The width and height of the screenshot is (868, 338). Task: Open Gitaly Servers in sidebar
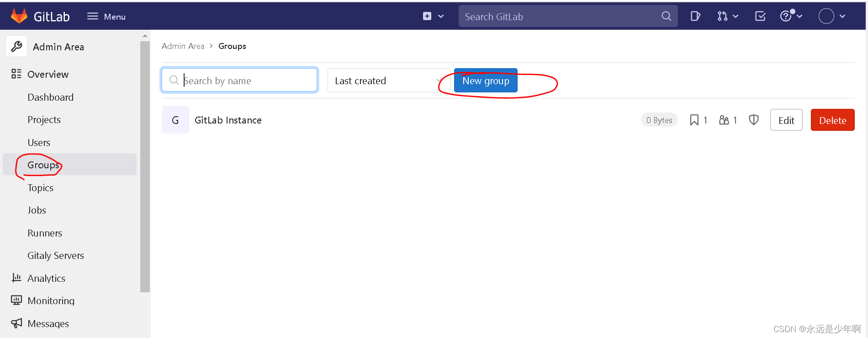[x=56, y=255]
